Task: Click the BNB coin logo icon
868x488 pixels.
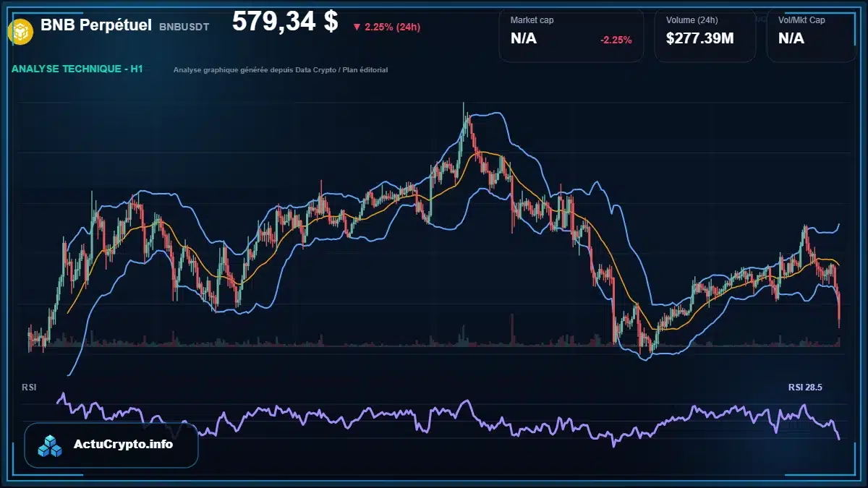Action: point(20,30)
